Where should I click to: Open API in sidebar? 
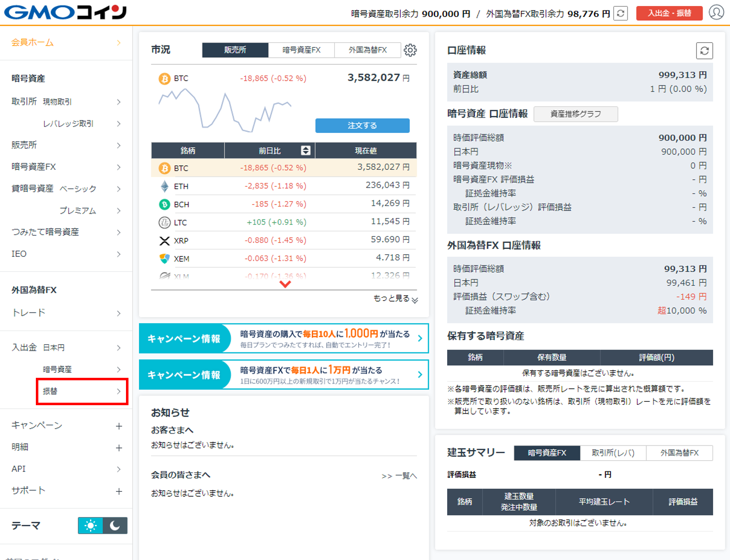[x=66, y=469]
